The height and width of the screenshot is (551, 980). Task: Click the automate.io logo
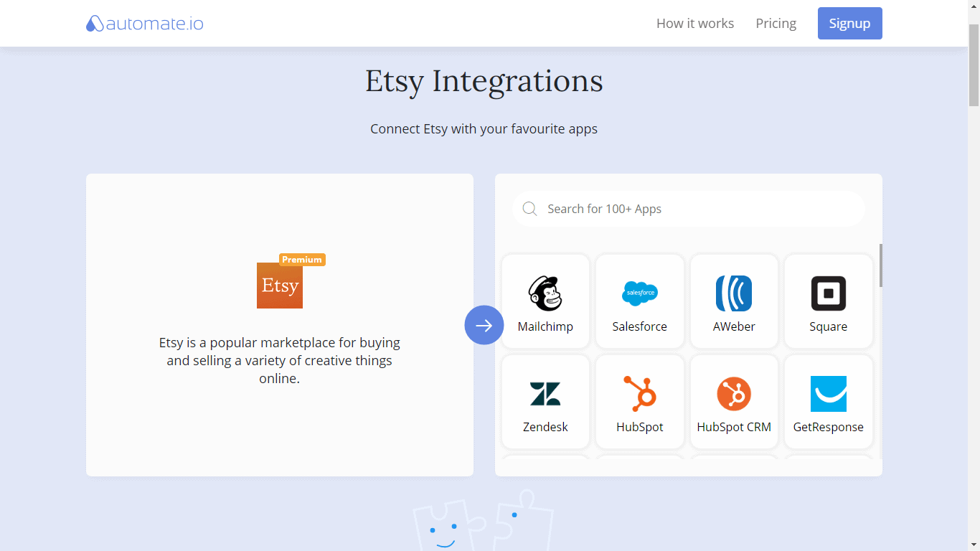click(145, 24)
